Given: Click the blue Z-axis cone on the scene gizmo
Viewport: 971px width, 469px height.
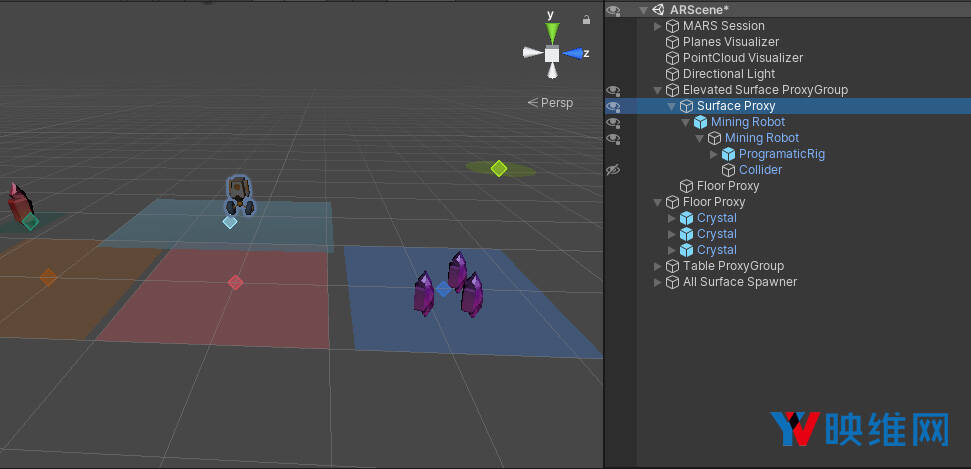Looking at the screenshot, I should point(574,53).
